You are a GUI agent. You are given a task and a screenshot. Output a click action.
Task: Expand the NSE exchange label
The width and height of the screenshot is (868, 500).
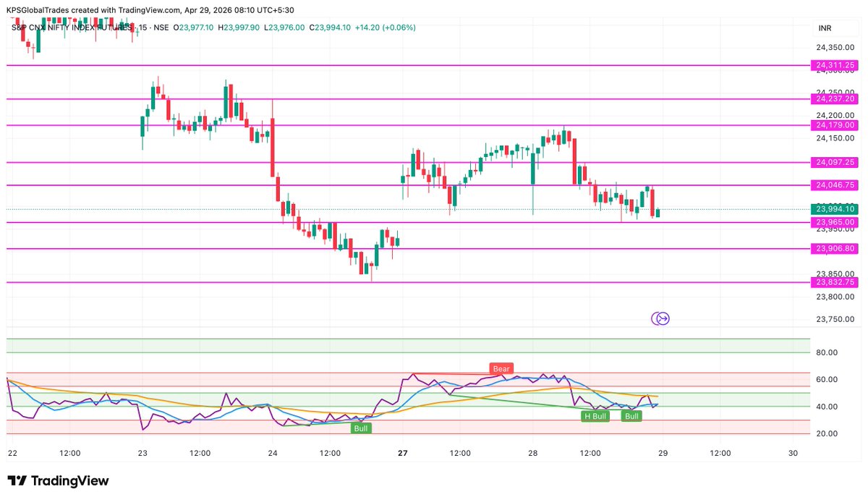(x=163, y=27)
